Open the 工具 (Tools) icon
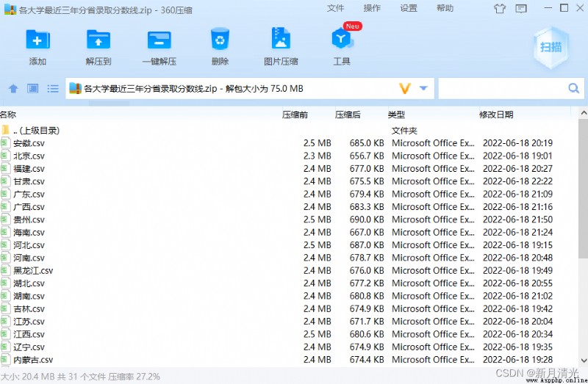The width and height of the screenshot is (588, 384). pos(341,39)
